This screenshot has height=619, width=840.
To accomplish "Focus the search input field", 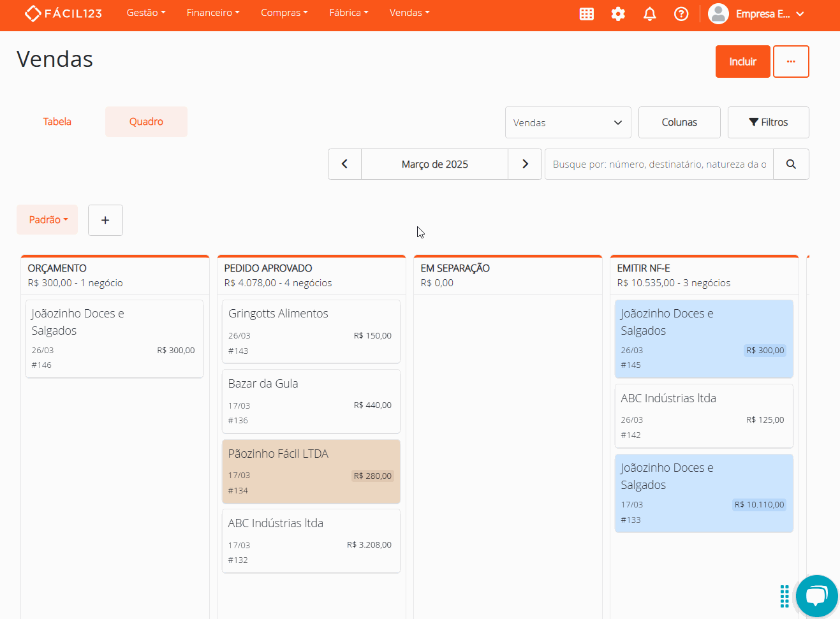I will point(659,164).
